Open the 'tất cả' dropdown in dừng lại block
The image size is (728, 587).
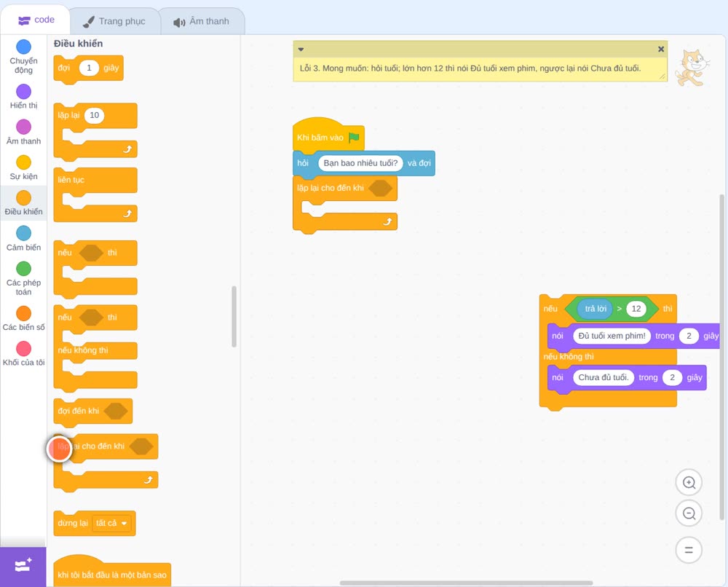tap(111, 523)
